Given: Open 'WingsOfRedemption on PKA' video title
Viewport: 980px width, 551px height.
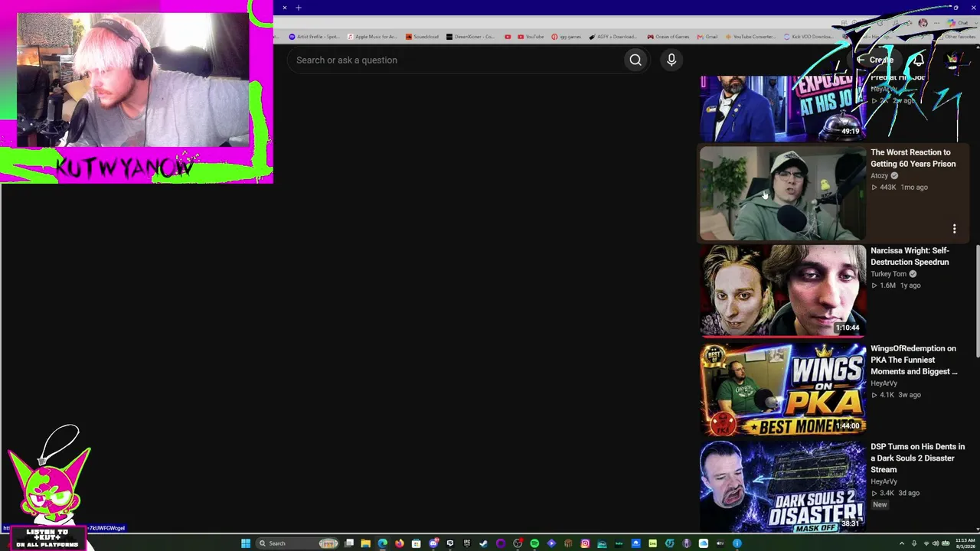Looking at the screenshot, I should 913,360.
